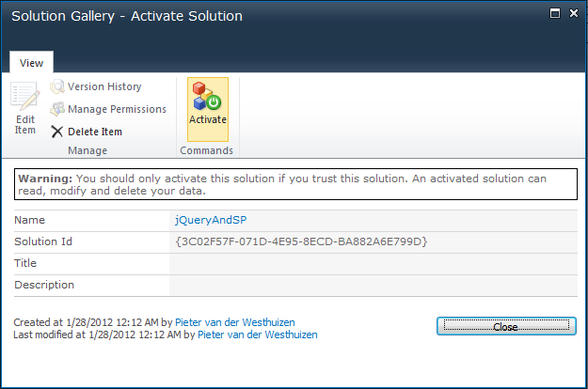Click the Version History magnifier icon
Viewport: 588px width, 389px height.
tap(57, 86)
